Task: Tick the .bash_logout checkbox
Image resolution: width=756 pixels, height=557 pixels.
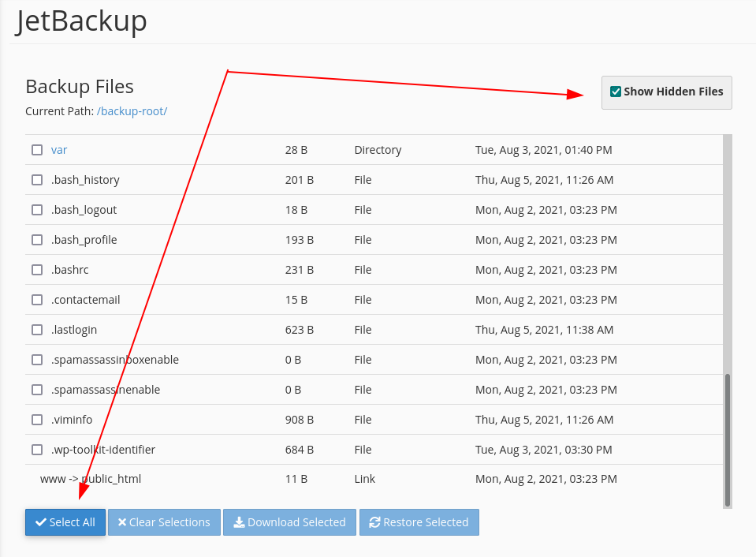Action: click(37, 210)
